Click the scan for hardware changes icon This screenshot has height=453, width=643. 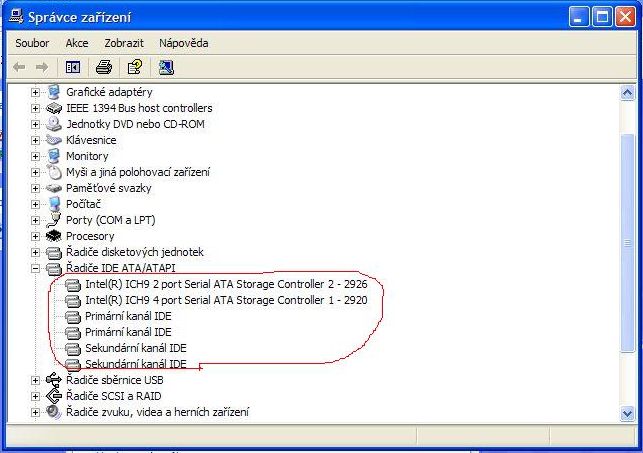pos(166,67)
